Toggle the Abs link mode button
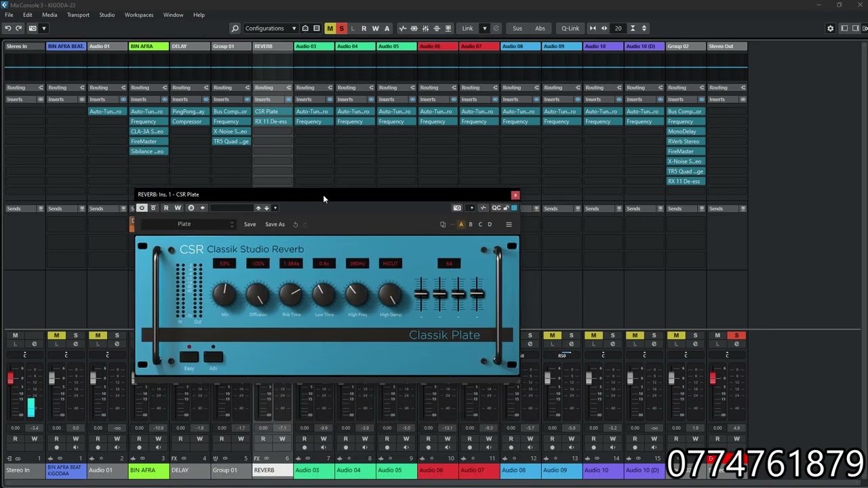 point(540,28)
